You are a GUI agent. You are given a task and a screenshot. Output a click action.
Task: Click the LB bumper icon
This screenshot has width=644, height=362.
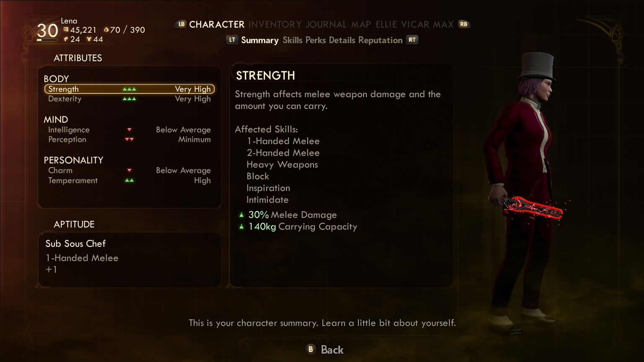(x=181, y=24)
